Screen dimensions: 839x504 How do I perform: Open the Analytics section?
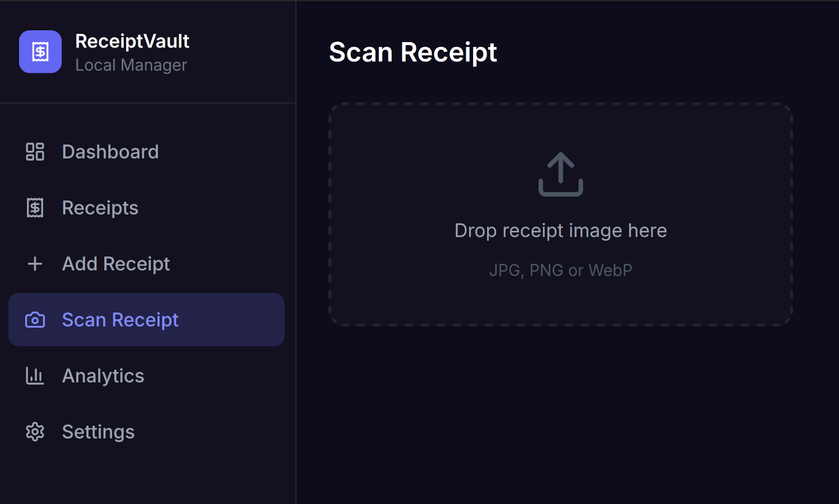click(x=103, y=376)
